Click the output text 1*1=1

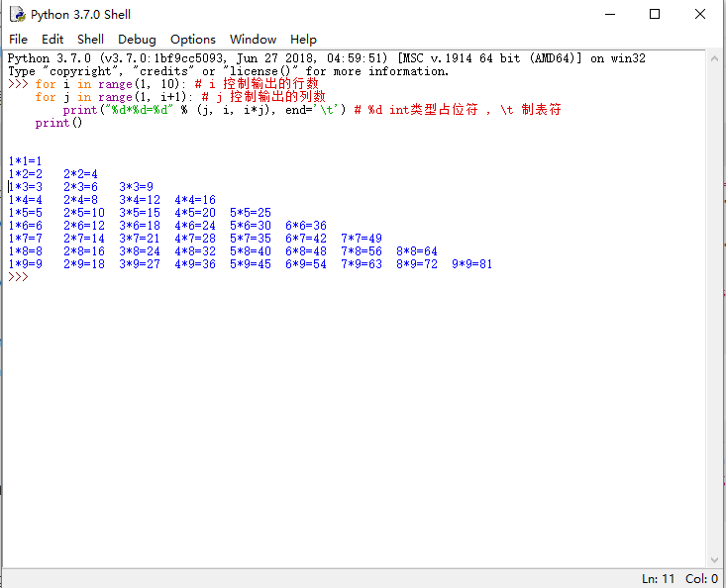pyautogui.click(x=25, y=161)
